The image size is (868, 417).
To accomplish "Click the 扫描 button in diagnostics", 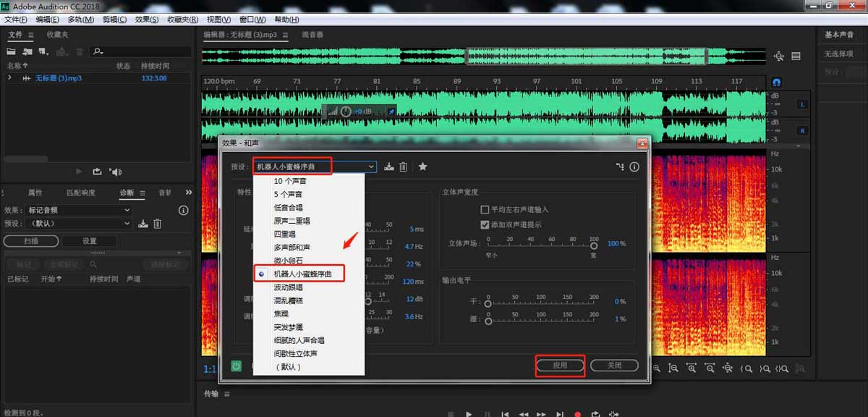I will point(31,240).
